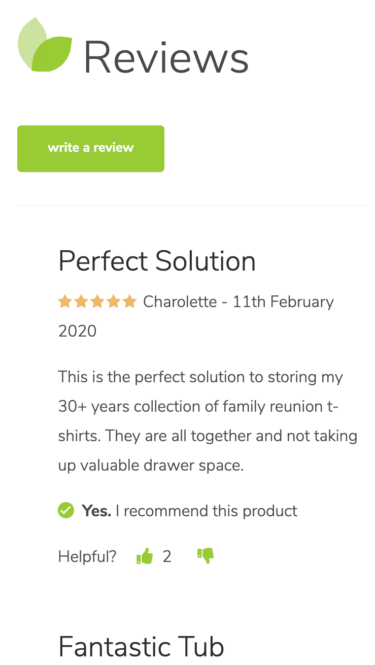Click the third rating star
The width and height of the screenshot is (375, 665).
97,302
